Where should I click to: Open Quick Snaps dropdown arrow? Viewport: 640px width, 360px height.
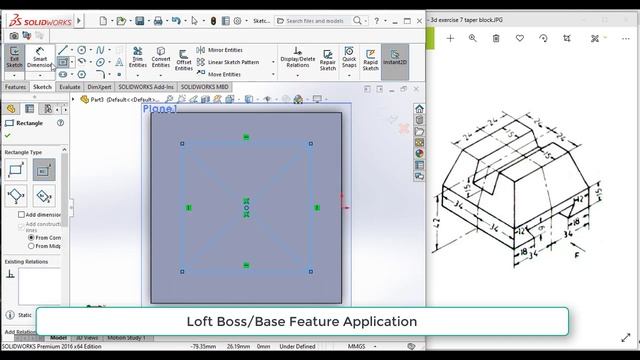(x=349, y=76)
